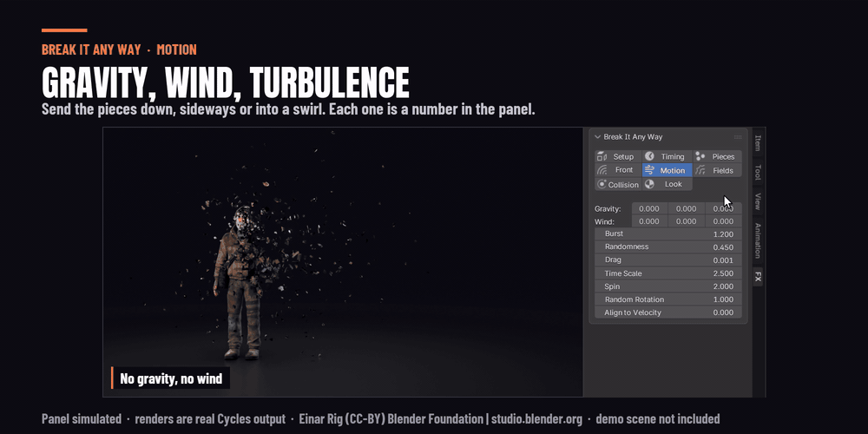Click the first Wind value field
This screenshot has height=434, width=868.
click(x=649, y=221)
